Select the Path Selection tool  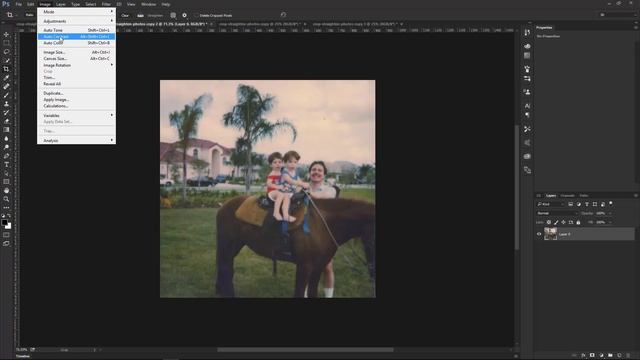[6, 173]
